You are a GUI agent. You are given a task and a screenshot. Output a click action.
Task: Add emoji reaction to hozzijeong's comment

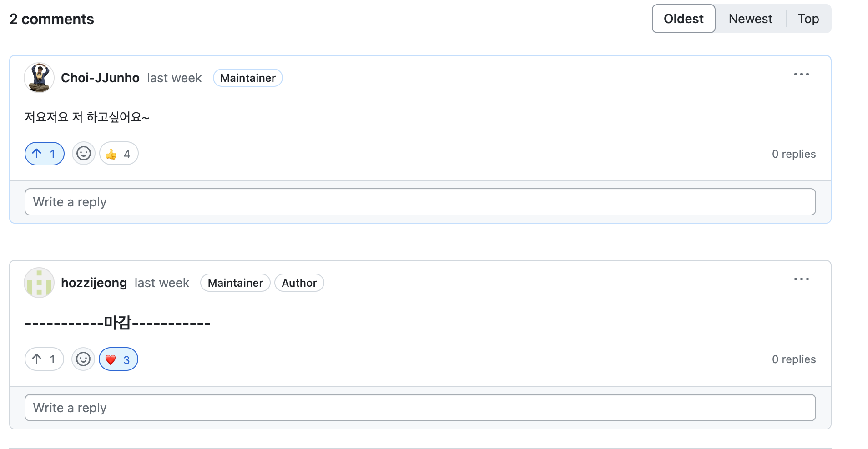click(x=83, y=359)
